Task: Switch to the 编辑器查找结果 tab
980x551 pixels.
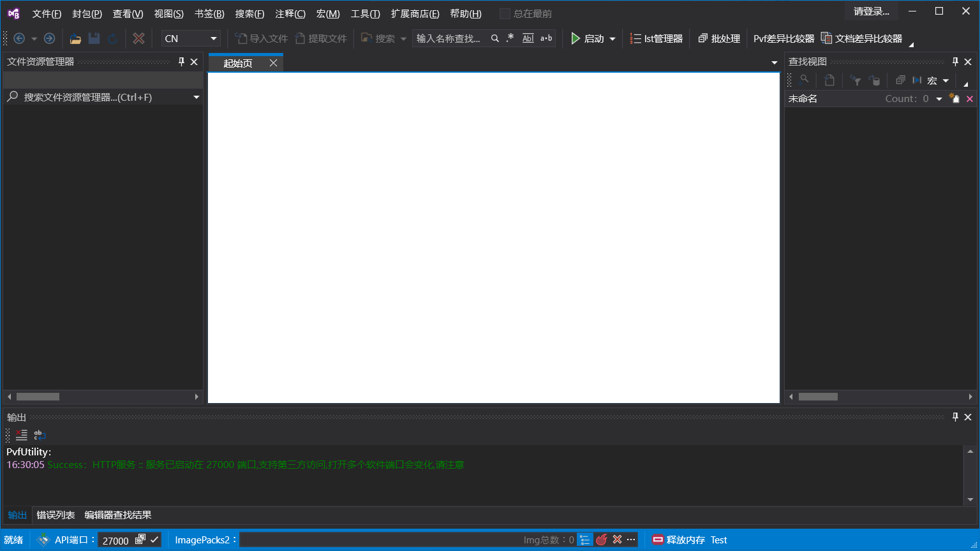Action: (118, 515)
